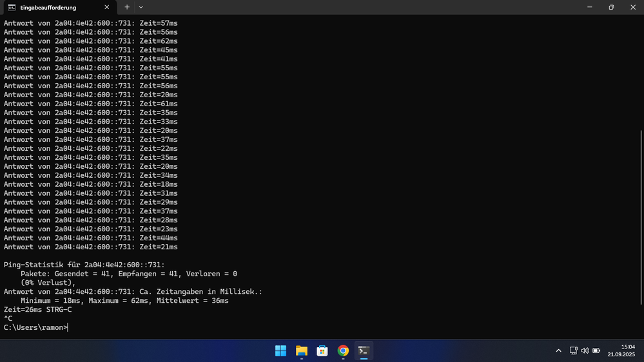Restore down the terminal window

click(611, 7)
